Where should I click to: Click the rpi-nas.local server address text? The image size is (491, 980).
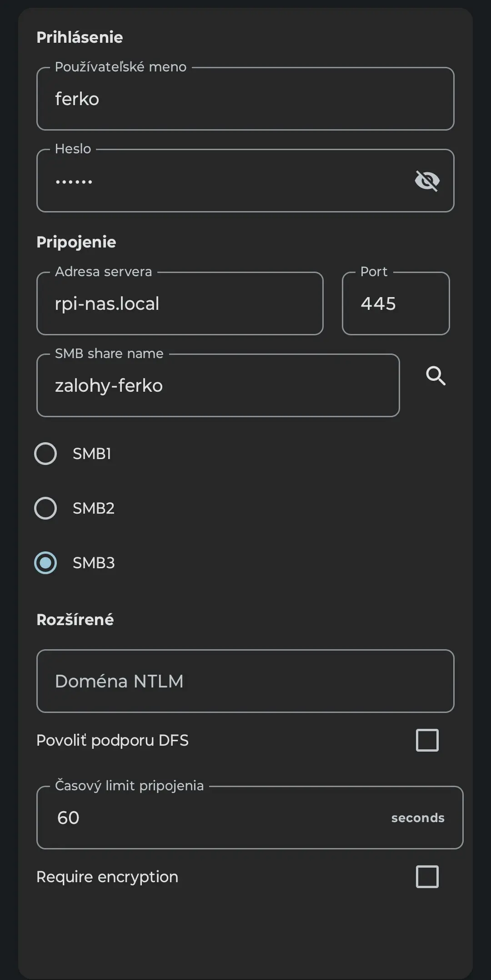pyautogui.click(x=107, y=303)
